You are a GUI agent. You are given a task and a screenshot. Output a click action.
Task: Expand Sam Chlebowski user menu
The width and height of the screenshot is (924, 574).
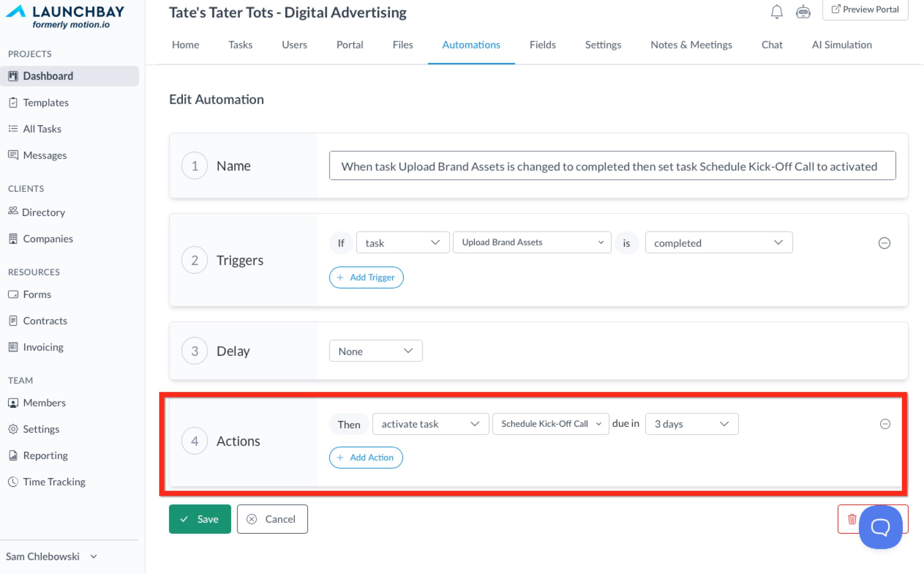click(x=51, y=556)
